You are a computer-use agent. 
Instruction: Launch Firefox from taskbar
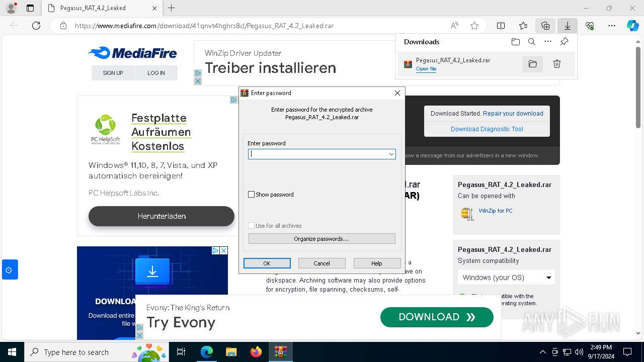pos(256,352)
